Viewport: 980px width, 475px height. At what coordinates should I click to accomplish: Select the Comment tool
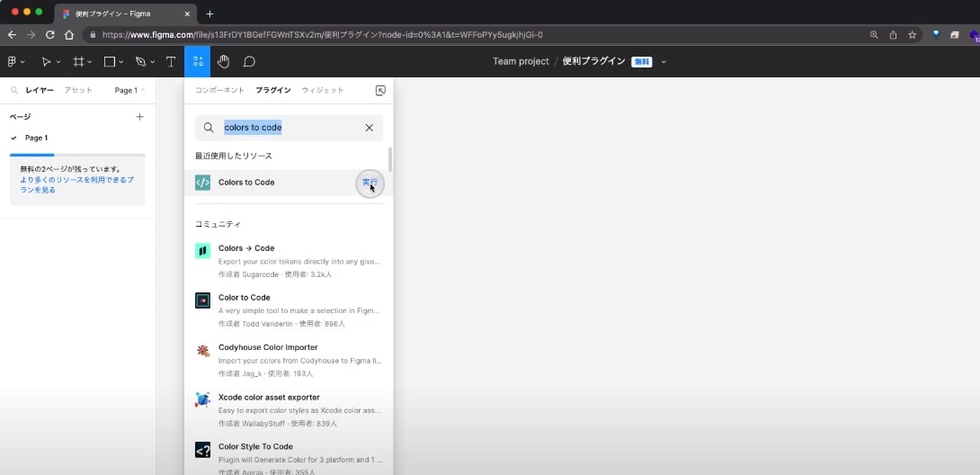pyautogui.click(x=249, y=61)
